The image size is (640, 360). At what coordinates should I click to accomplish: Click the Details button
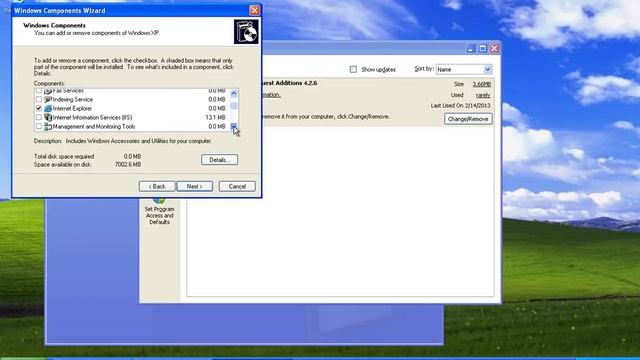(219, 160)
